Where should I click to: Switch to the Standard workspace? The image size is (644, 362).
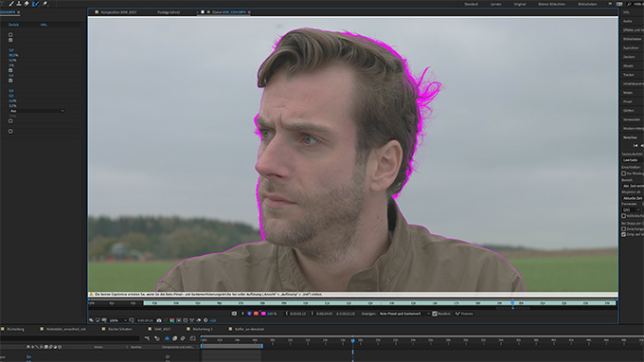[471, 4]
